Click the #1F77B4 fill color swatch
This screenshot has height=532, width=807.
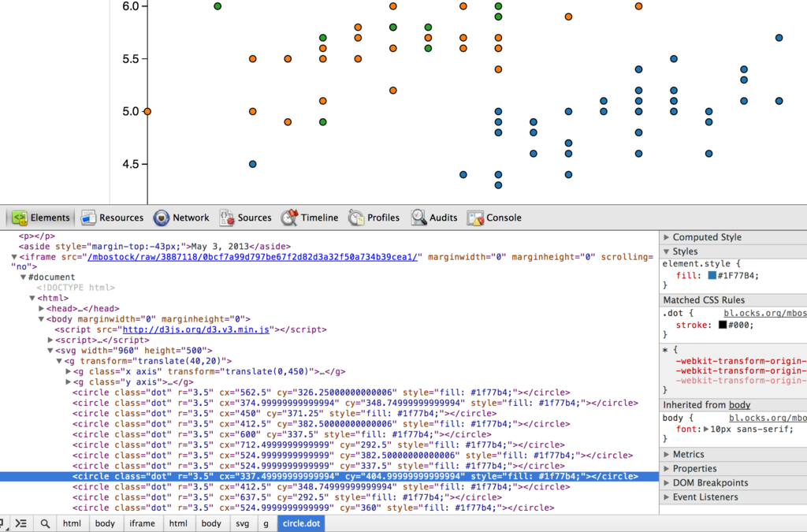712,275
